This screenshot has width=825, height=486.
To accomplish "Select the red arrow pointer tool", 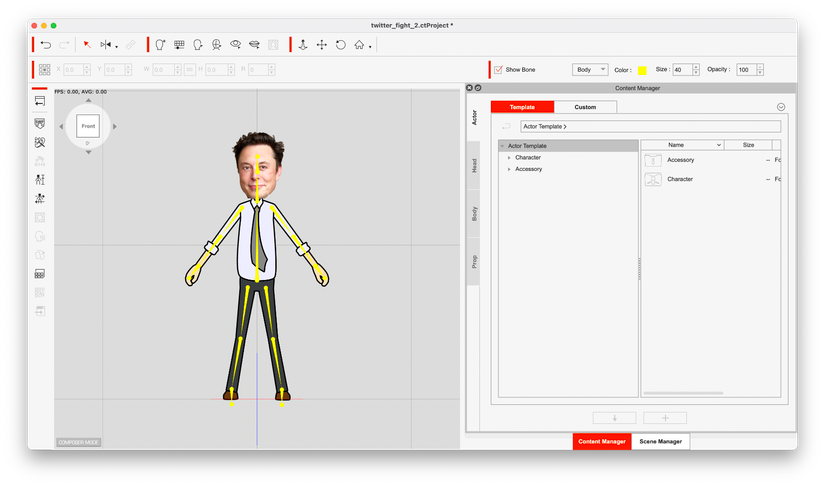I will (x=87, y=45).
